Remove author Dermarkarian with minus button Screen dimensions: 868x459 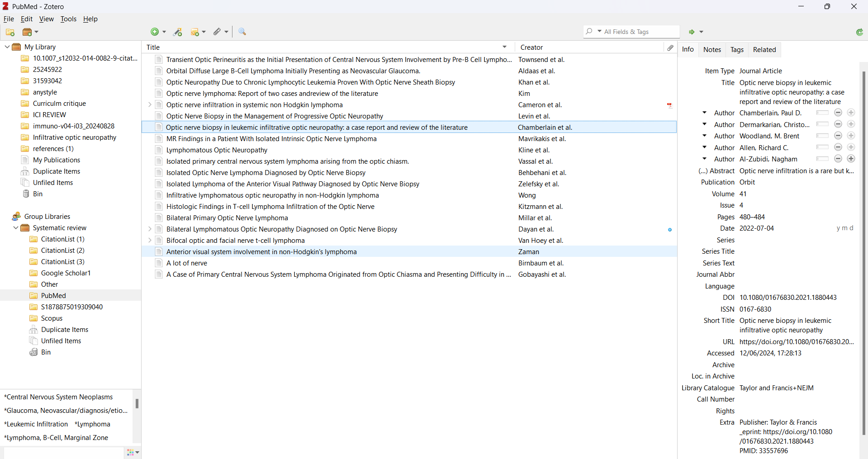click(x=838, y=124)
